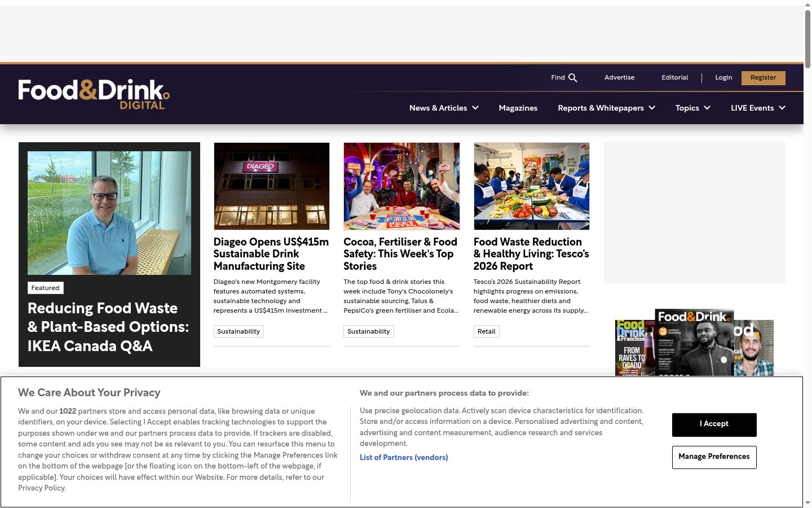Open the Magazines menu item
This screenshot has width=812, height=508.
tap(518, 108)
